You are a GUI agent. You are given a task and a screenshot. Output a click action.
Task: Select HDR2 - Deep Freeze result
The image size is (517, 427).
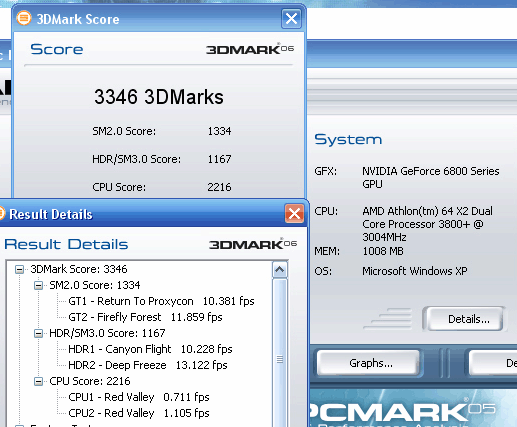click(x=148, y=365)
